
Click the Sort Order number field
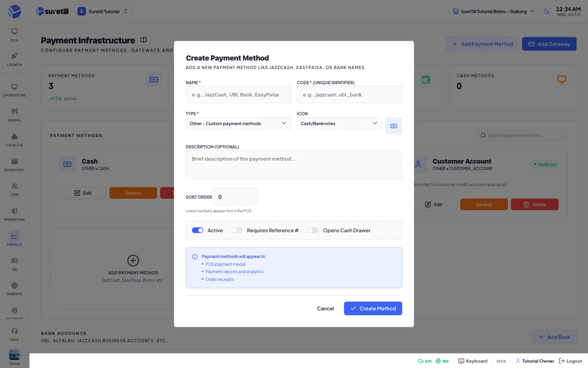coord(235,197)
